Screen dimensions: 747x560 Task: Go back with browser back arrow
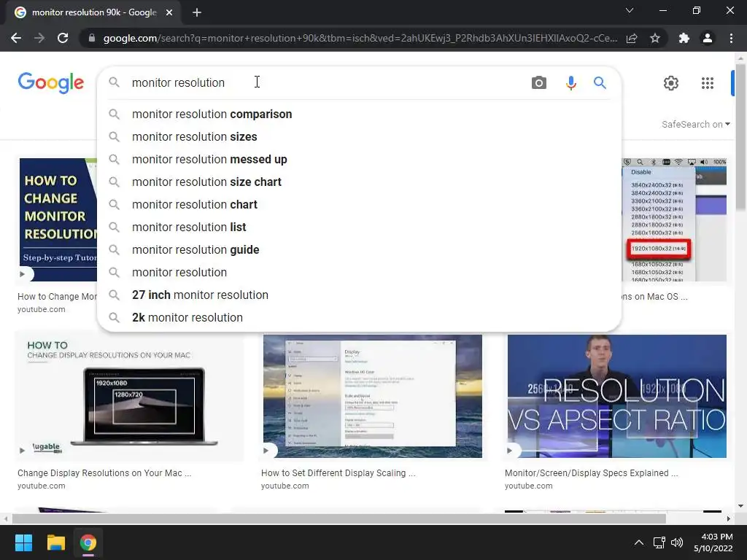(x=16, y=38)
